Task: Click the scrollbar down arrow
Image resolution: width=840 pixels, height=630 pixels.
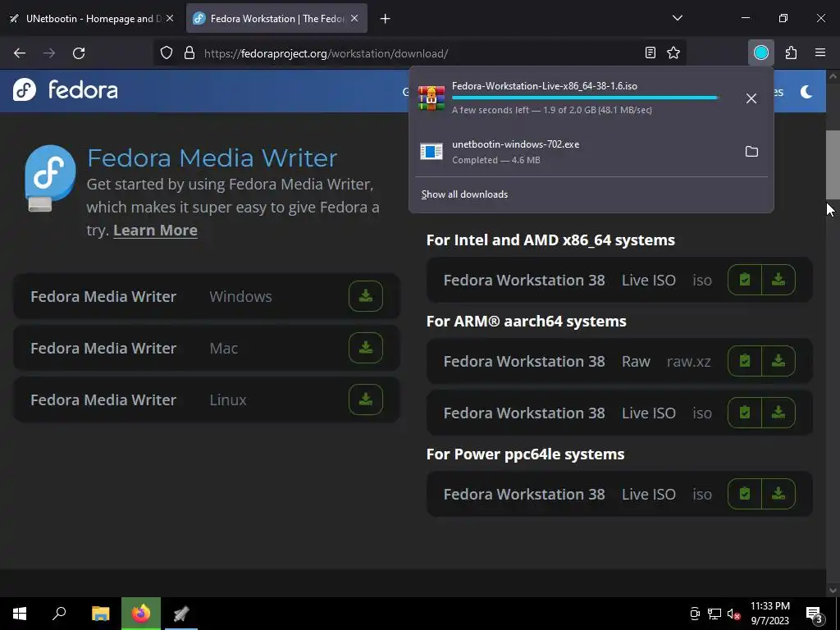Action: [833, 590]
